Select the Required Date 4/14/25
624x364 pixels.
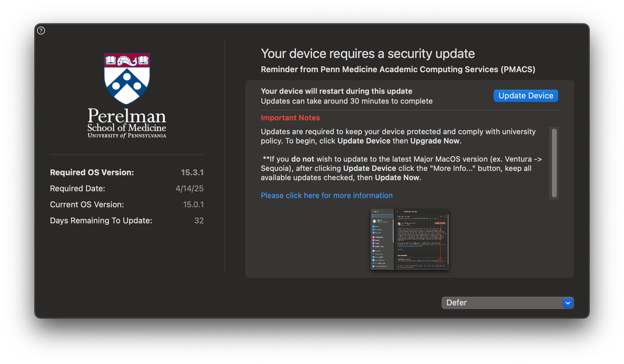click(190, 187)
